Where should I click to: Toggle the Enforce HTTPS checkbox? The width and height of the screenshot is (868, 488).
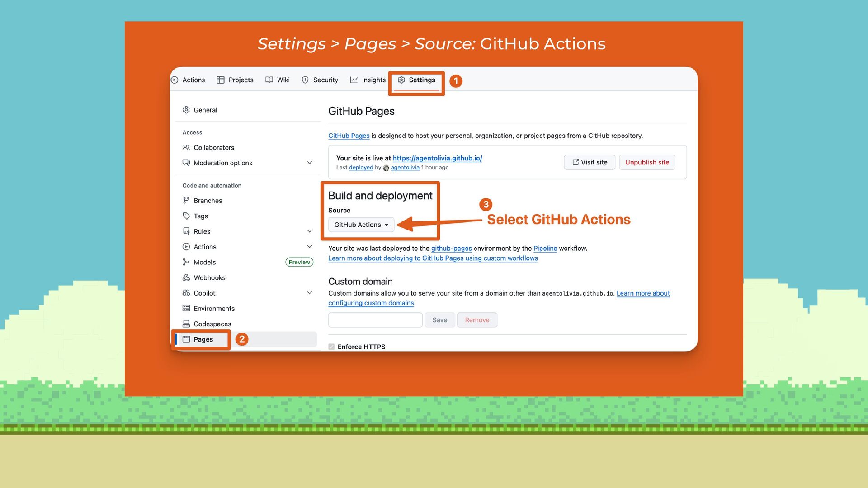click(331, 347)
